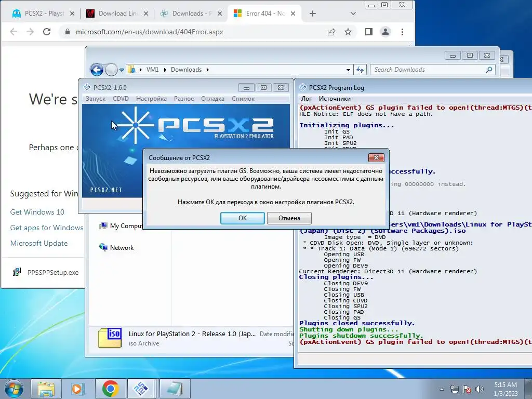Click Отмена in the PCSX2 message dialog
The image size is (532, 399).
289,218
